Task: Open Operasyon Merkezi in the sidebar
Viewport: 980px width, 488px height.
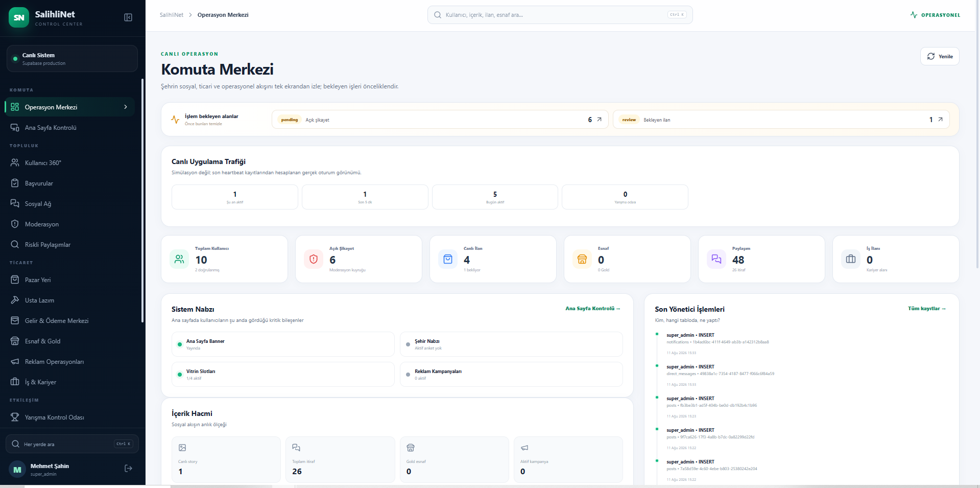Action: pos(69,107)
